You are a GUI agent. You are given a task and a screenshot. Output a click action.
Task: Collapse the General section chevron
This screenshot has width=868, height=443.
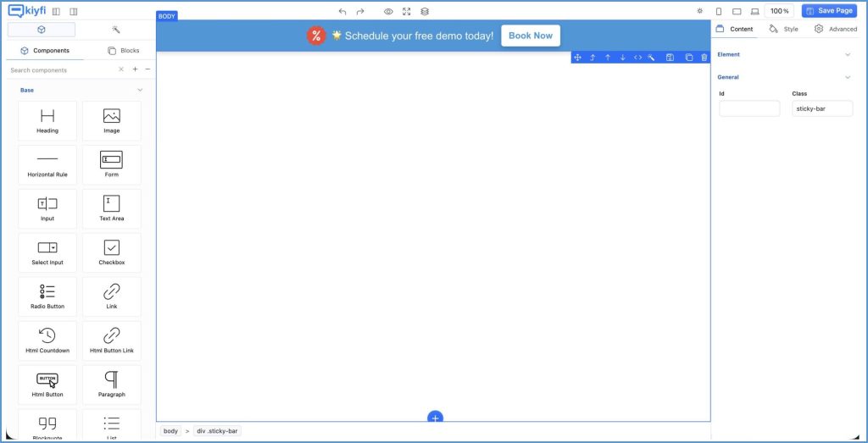point(848,77)
